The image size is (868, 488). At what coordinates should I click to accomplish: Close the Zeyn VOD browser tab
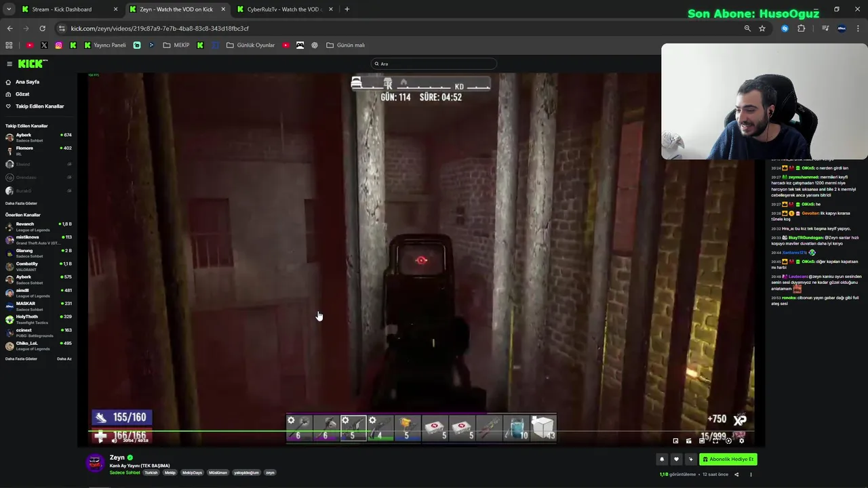coord(223,9)
